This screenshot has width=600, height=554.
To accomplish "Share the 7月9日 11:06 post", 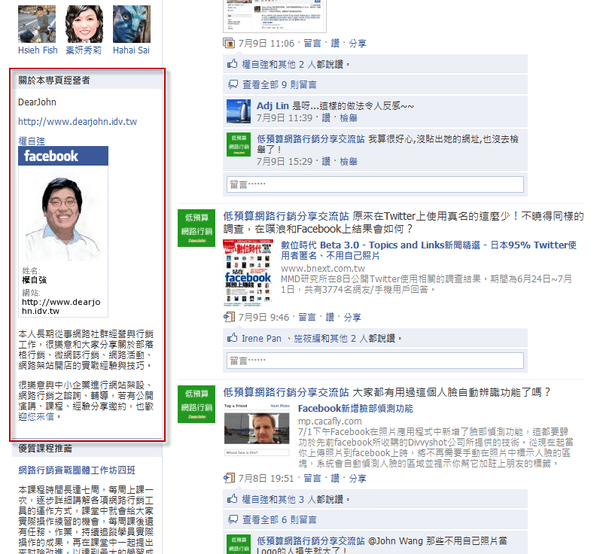I will click(357, 43).
